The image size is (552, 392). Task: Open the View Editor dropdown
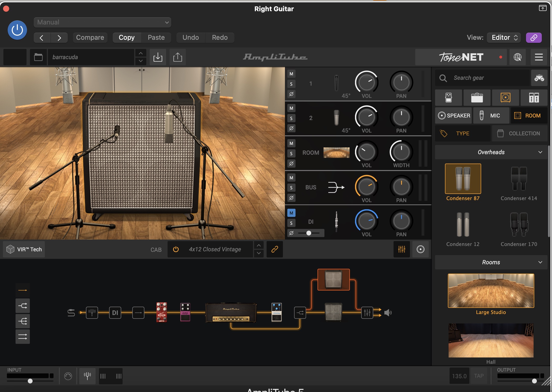tap(504, 38)
